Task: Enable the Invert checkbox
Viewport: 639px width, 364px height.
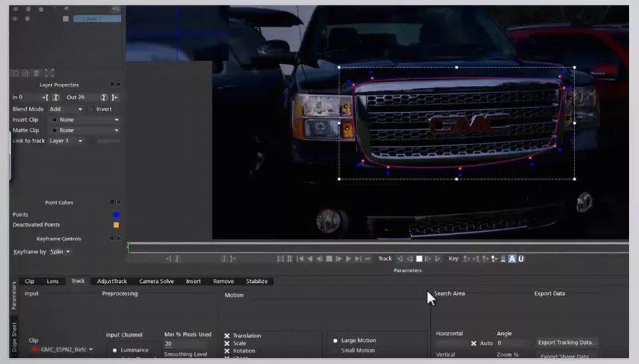Action: 91,109
